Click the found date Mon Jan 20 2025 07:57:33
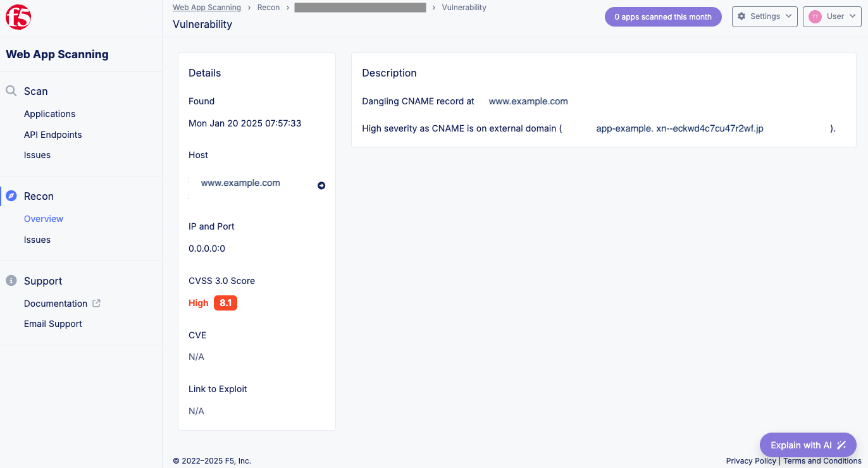The image size is (868, 468). pyautogui.click(x=245, y=123)
